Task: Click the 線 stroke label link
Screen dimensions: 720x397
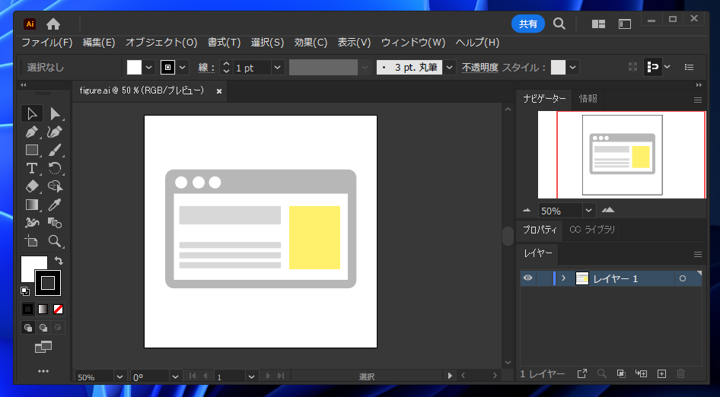Action: coord(206,67)
